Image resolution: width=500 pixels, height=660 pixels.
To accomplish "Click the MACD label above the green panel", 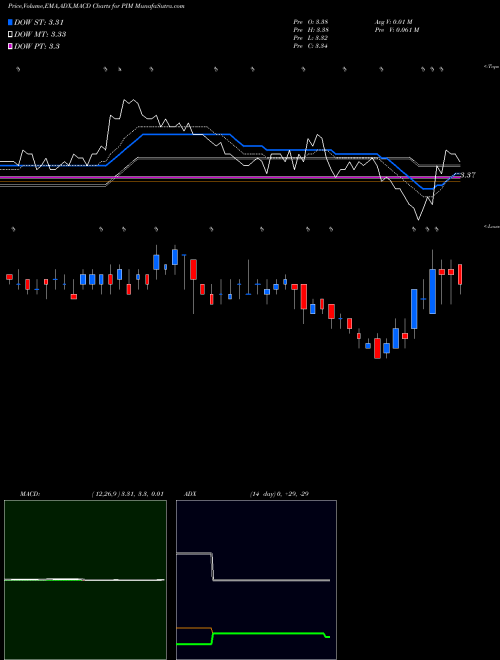I will [x=29, y=494].
